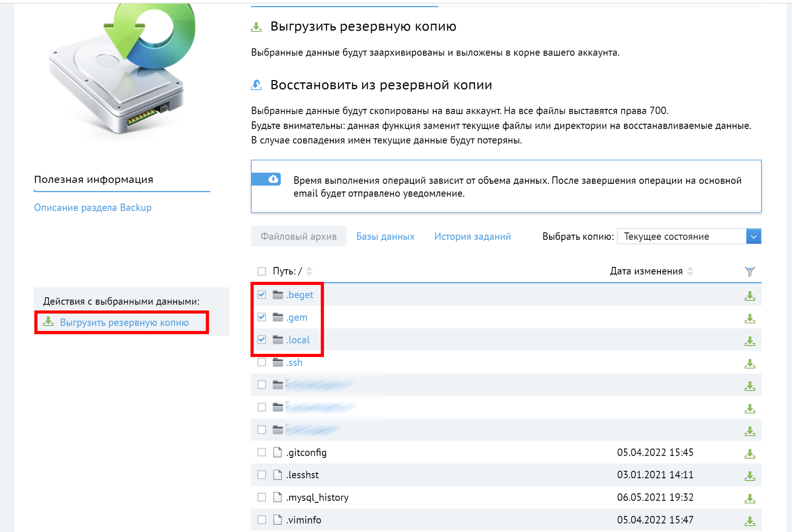Uncheck the .beget folder checkbox
Viewport: 792px width, 532px height.
262,295
